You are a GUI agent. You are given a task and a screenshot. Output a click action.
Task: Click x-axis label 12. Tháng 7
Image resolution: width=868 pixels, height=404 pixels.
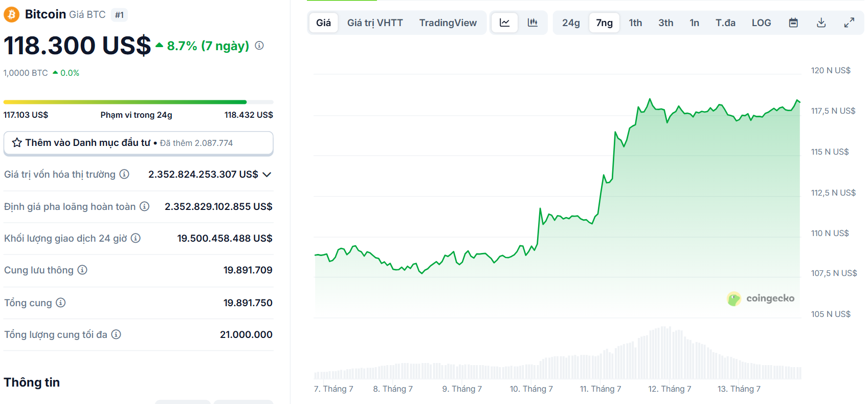click(x=670, y=389)
